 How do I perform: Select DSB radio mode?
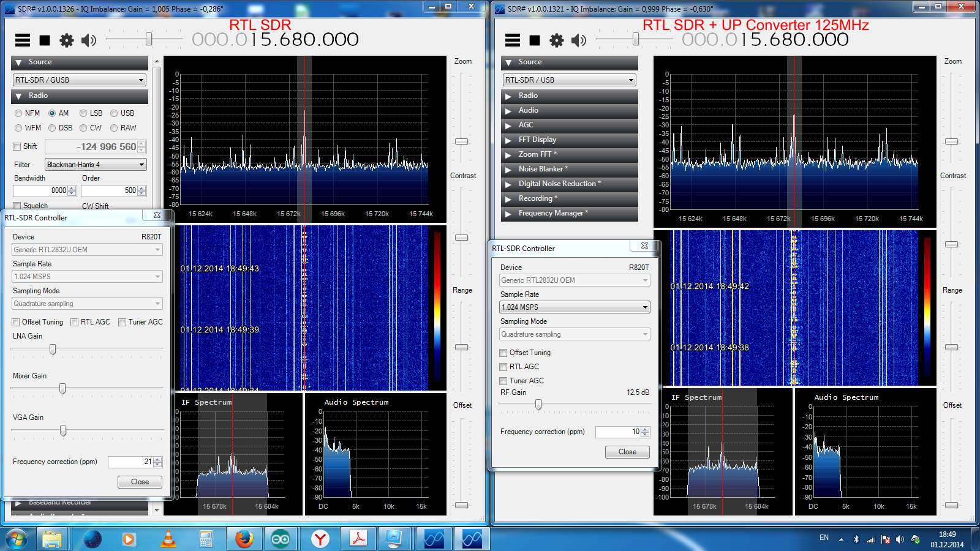61,128
